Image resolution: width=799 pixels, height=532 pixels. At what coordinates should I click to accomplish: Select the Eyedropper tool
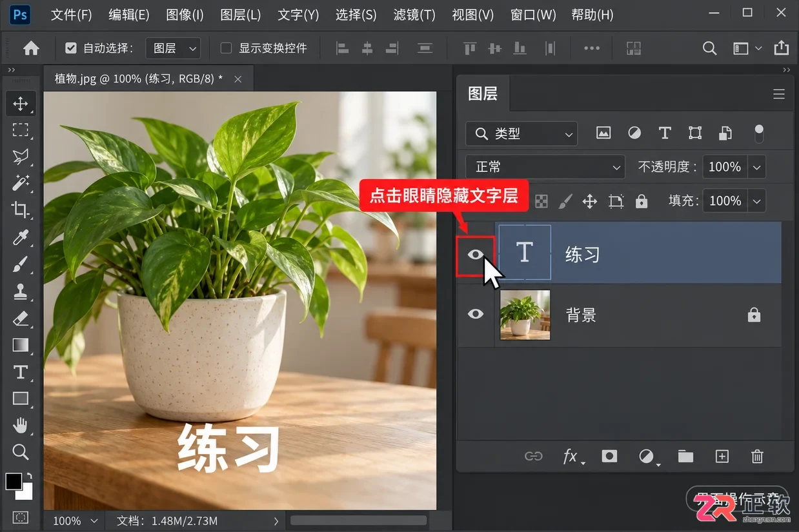point(21,237)
